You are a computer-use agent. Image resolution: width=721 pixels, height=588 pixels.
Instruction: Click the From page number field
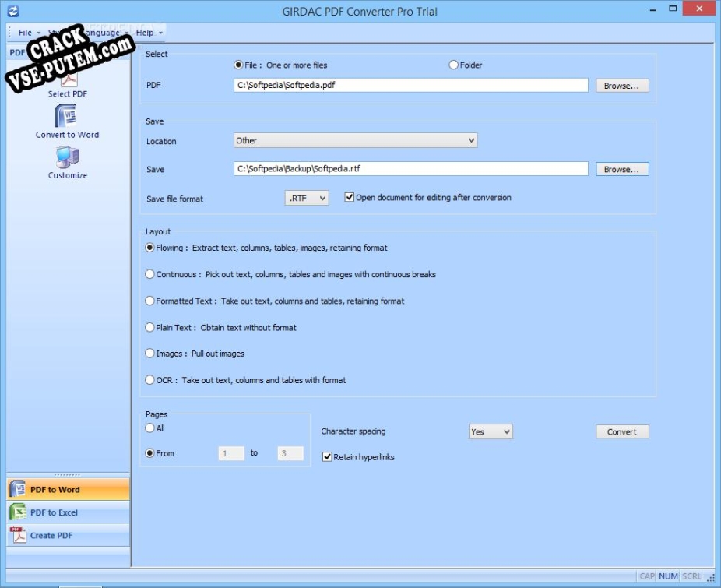pos(231,453)
